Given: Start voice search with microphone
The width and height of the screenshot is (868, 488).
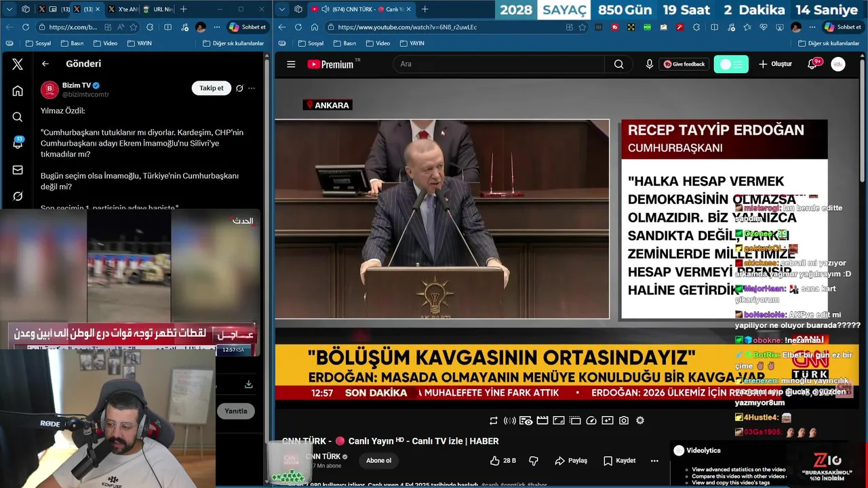Looking at the screenshot, I should [x=650, y=64].
